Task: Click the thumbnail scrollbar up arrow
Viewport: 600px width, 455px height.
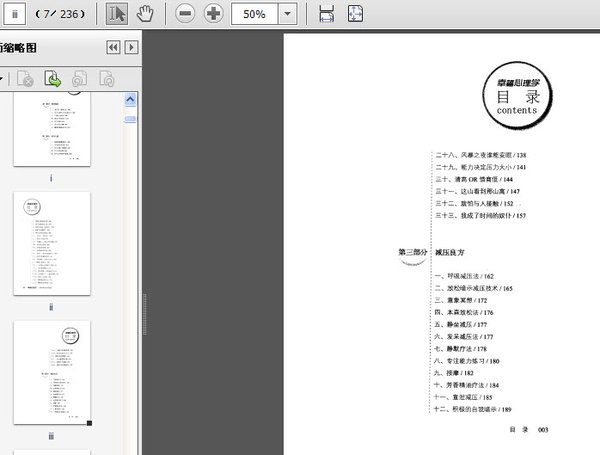Action: 130,99
